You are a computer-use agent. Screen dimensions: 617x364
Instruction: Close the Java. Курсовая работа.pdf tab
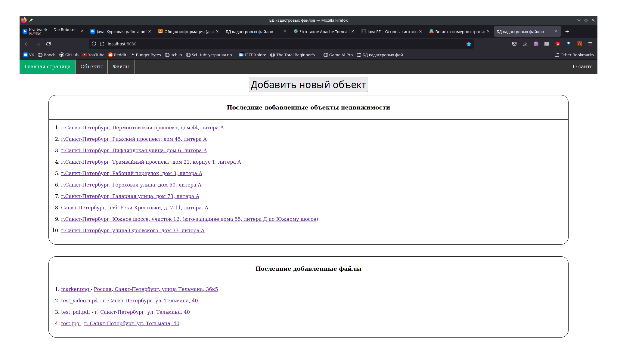150,31
